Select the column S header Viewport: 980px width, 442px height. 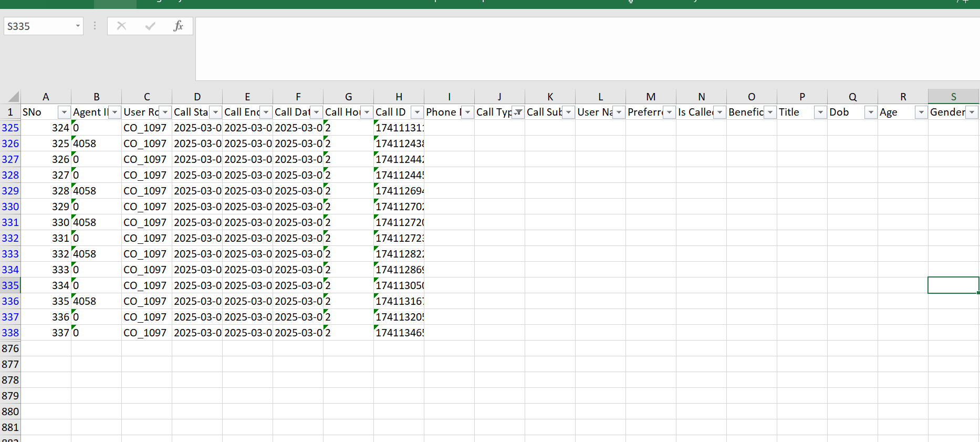tap(953, 97)
